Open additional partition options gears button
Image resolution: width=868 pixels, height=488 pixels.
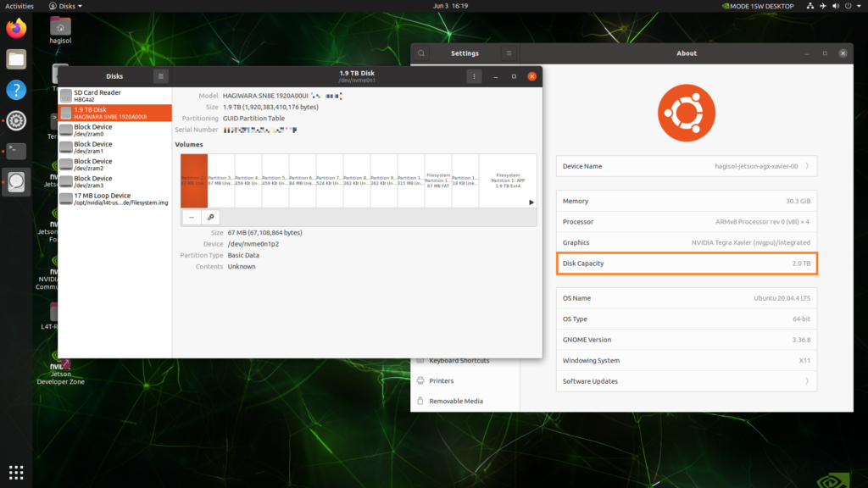210,218
